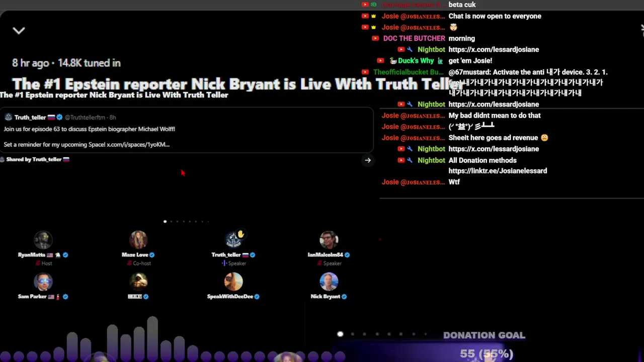Screen dimensions: 644x362
Task: Click the YouTube icon beside Theofficialbucket
Action: click(x=365, y=72)
